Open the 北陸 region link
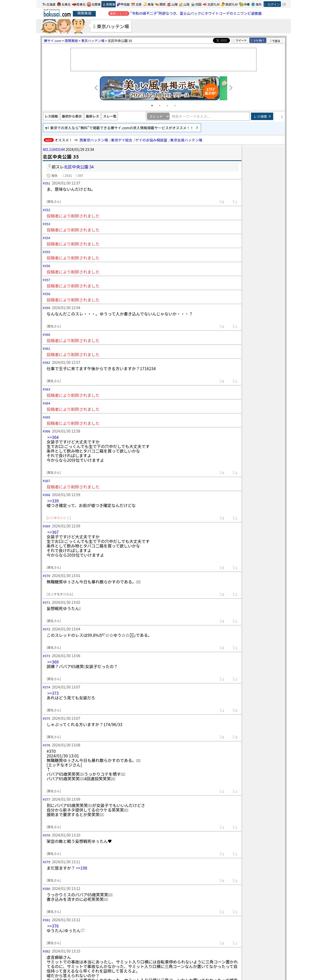This screenshot has height=980, width=327. (136, 5)
